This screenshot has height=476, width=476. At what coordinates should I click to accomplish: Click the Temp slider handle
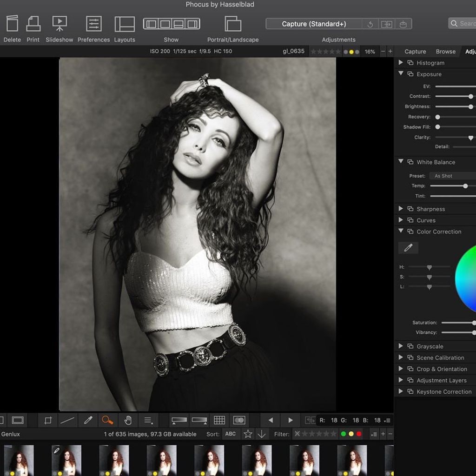(465, 186)
